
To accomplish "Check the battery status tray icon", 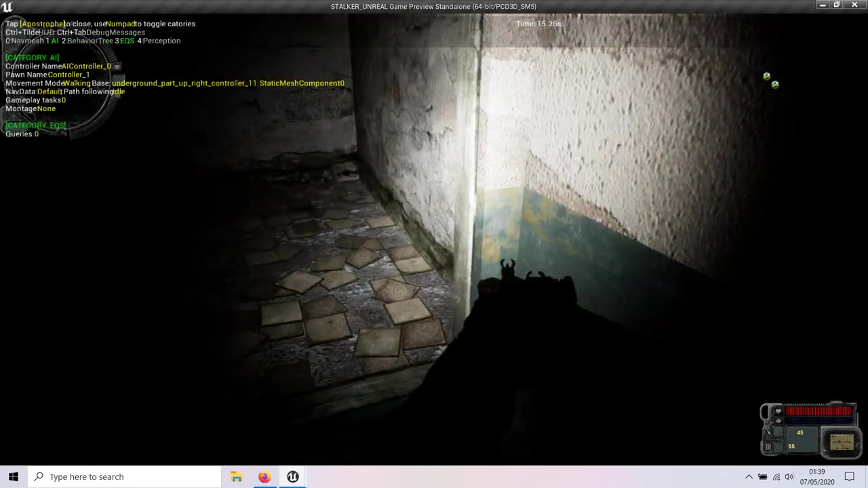I will (762, 477).
